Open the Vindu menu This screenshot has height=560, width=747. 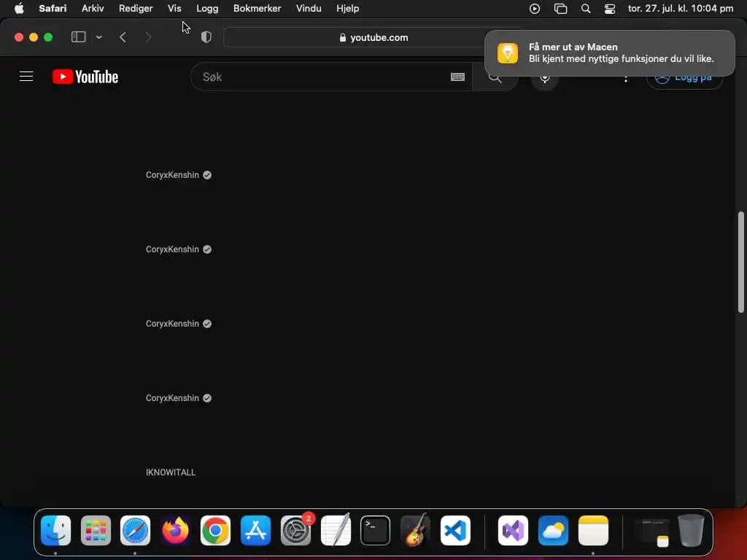(x=309, y=8)
